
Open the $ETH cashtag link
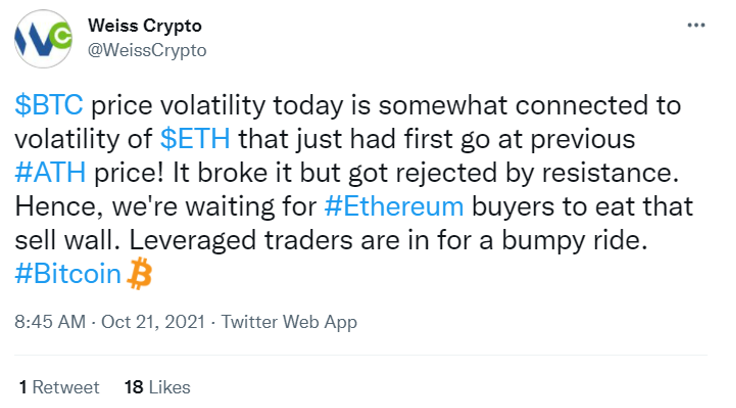195,139
